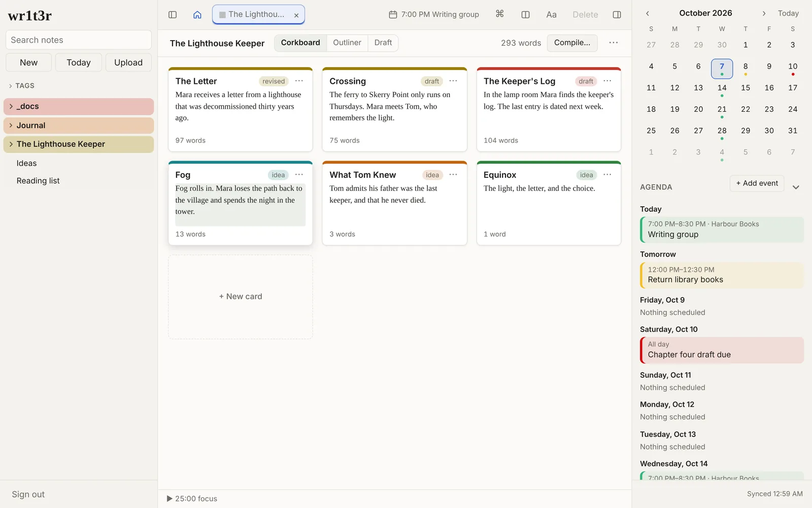The height and width of the screenshot is (508, 812).
Task: Add a New card placeholder
Action: (x=241, y=297)
